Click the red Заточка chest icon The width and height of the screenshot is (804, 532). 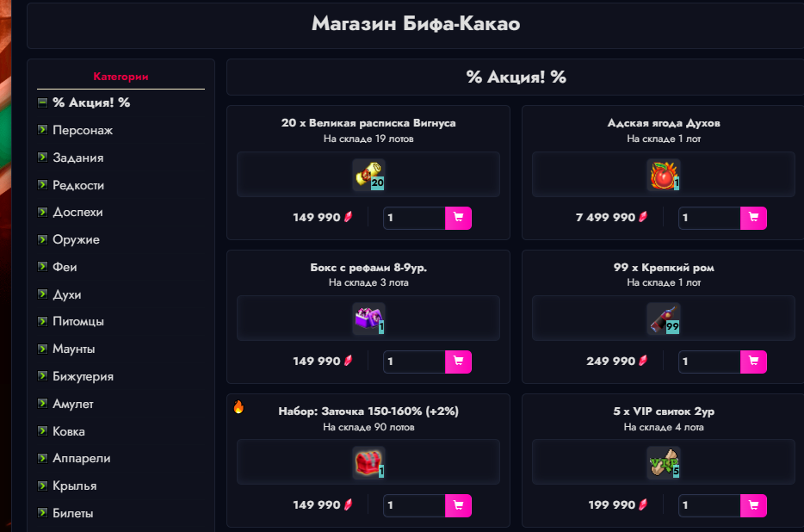[368, 462]
